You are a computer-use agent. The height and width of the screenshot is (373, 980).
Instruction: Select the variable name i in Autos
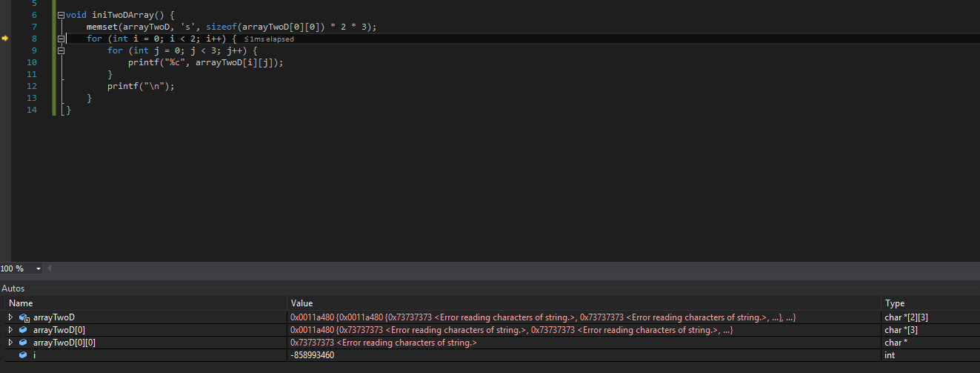tap(35, 355)
